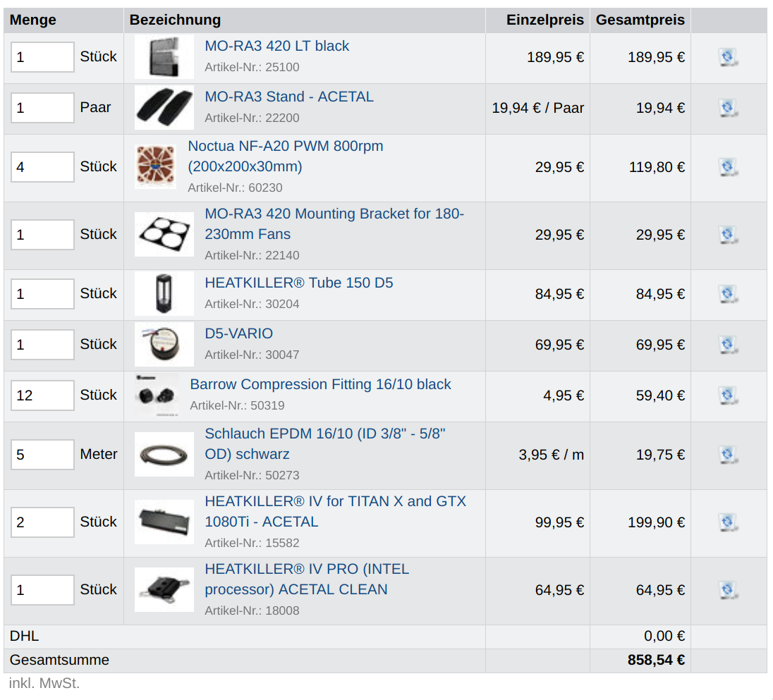This screenshot has height=700, width=773.
Task: Open MO-RA3 420 LT black product link
Action: pyautogui.click(x=276, y=46)
